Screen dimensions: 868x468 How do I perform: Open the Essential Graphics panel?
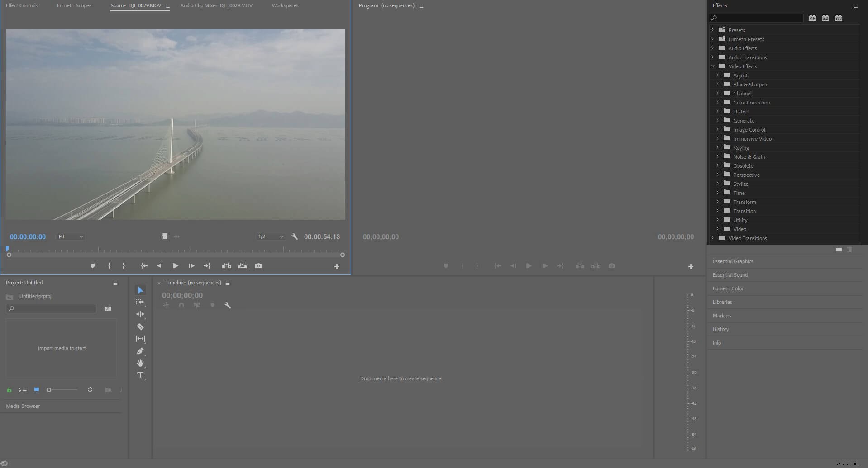733,261
